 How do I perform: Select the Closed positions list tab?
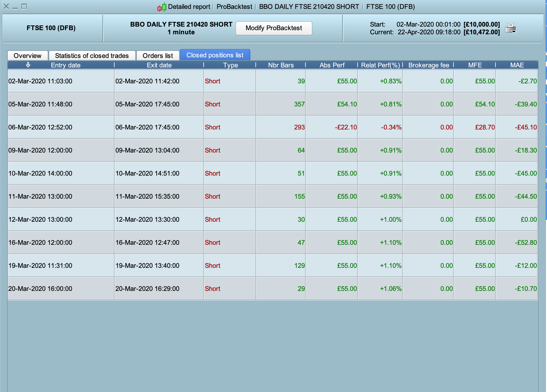pyautogui.click(x=215, y=55)
